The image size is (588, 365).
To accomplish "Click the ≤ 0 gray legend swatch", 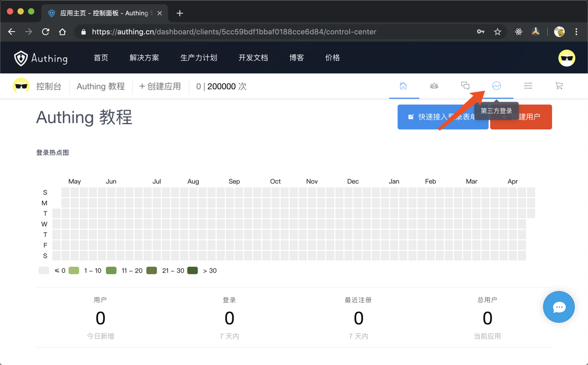I will 44,271.
